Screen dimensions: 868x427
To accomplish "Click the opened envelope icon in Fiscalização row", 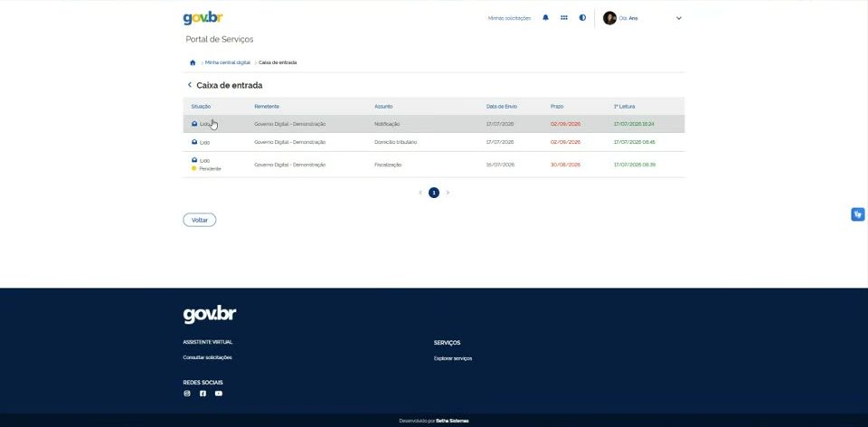I will click(194, 160).
